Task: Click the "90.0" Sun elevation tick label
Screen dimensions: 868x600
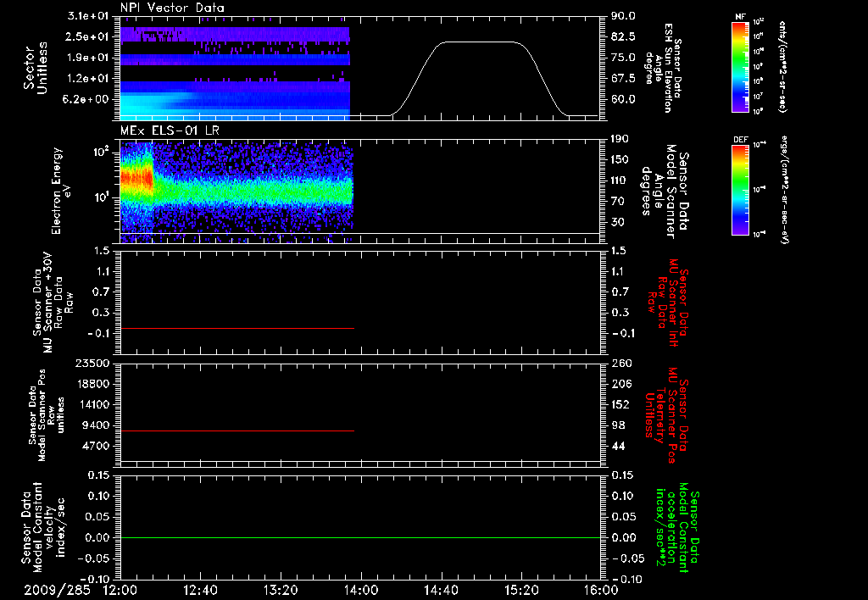Action: (623, 16)
